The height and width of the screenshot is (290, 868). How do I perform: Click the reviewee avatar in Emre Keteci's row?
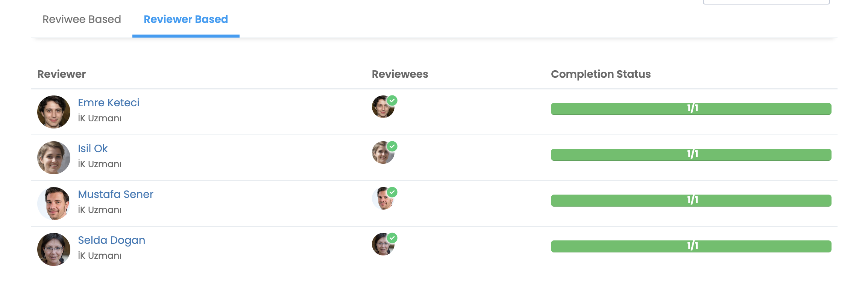[x=383, y=107]
